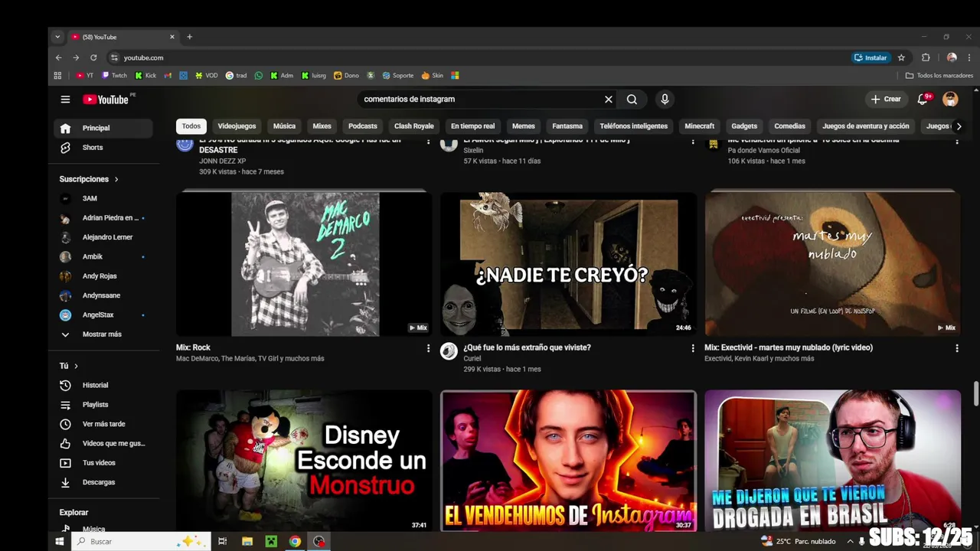Image resolution: width=980 pixels, height=551 pixels.
Task: Open the WhatsApp bookmark icon
Action: pyautogui.click(x=259, y=76)
